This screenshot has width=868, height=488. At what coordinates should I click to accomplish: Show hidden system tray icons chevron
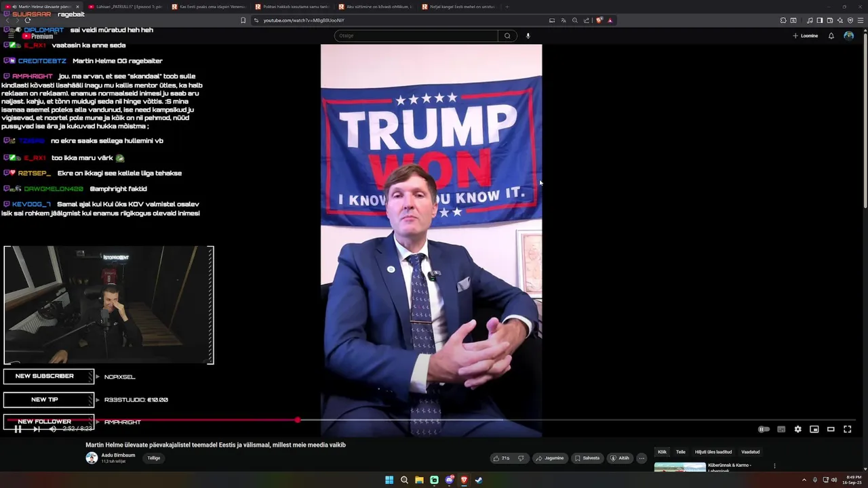tap(804, 480)
